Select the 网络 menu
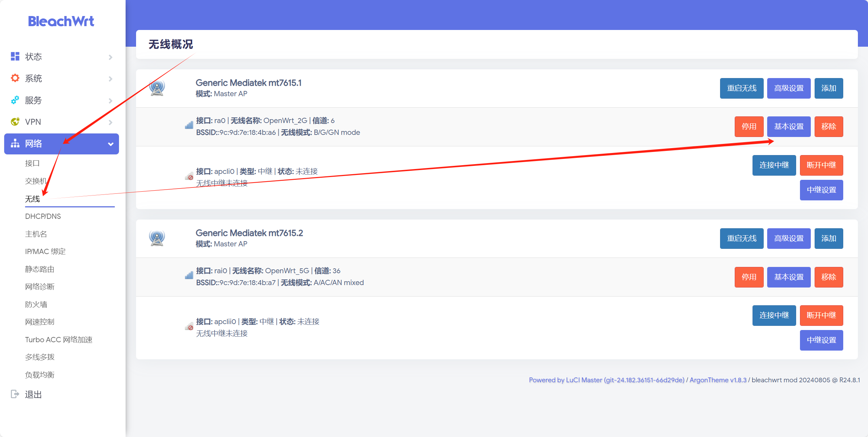 (61, 144)
